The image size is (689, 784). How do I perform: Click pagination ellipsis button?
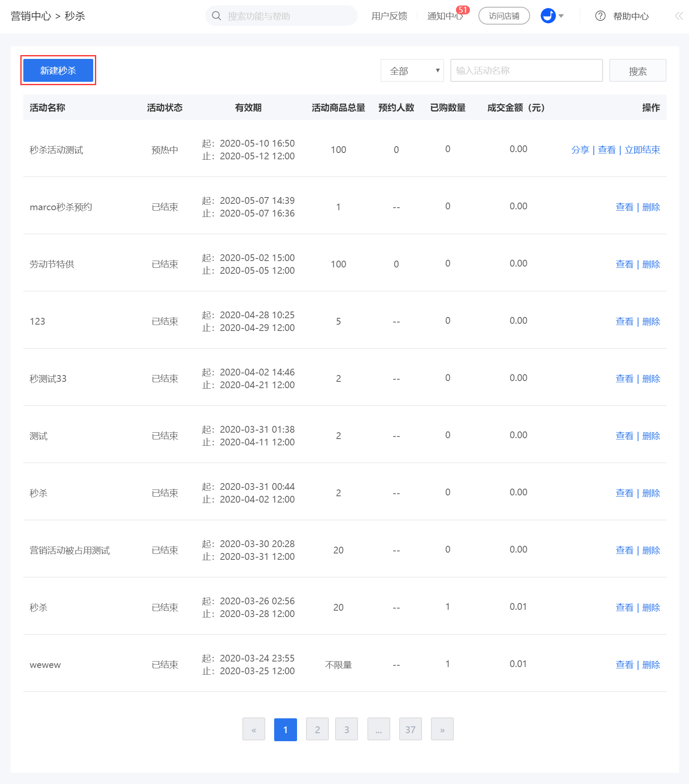click(378, 729)
